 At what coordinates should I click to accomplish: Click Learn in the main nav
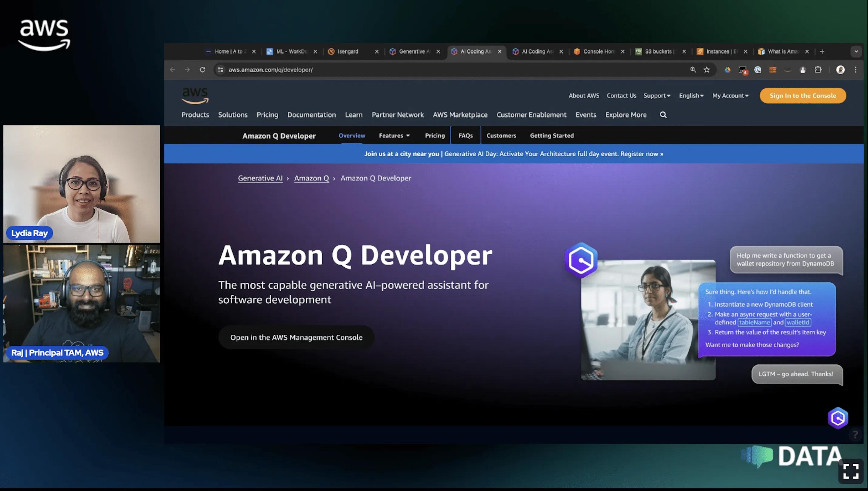tap(353, 115)
